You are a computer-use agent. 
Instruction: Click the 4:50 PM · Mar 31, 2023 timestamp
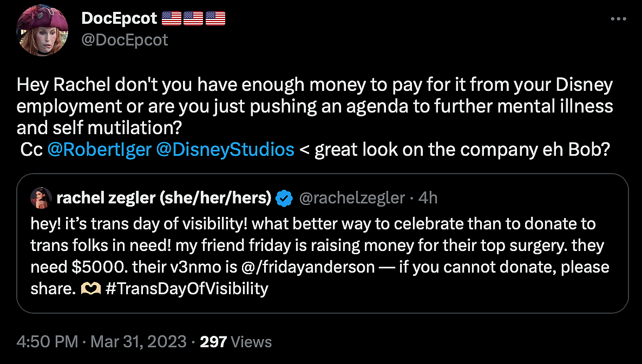tap(102, 342)
